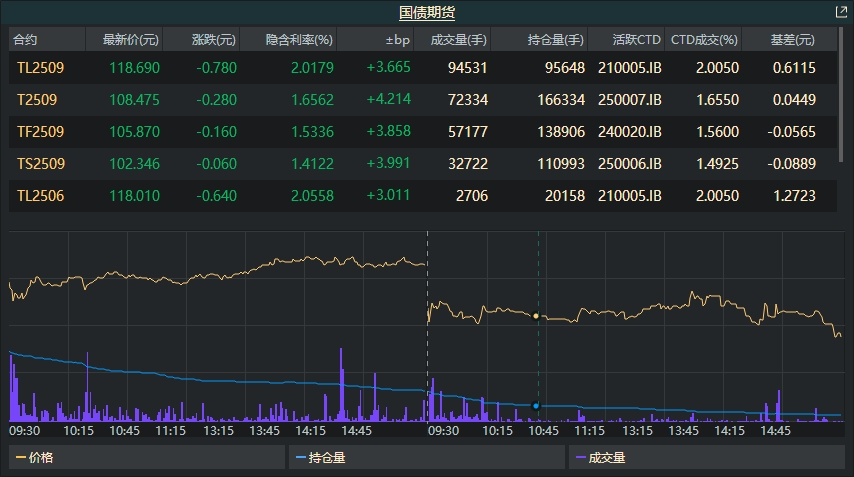854x477 pixels.
Task: Click the 持仓量(手) column header
Action: [555, 40]
